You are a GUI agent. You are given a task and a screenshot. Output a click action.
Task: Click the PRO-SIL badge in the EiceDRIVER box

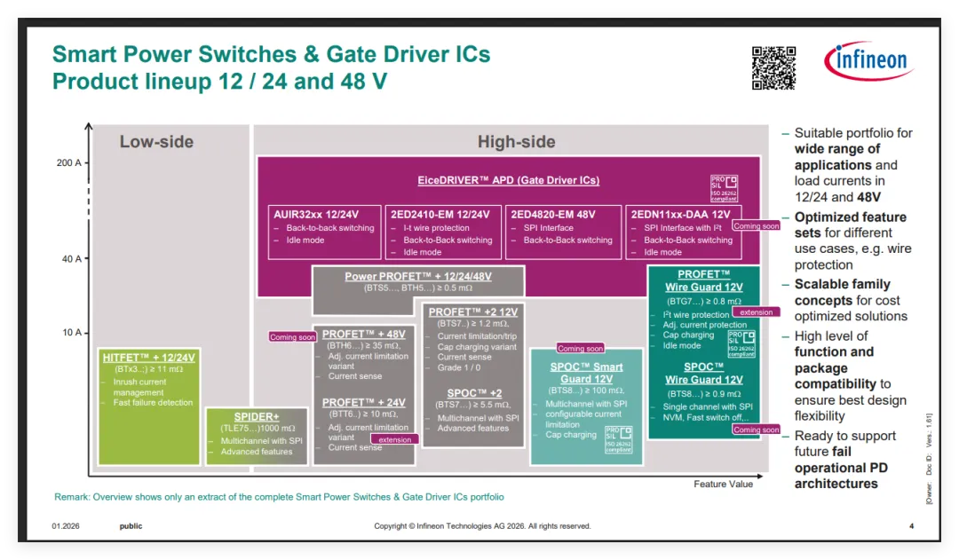[725, 188]
